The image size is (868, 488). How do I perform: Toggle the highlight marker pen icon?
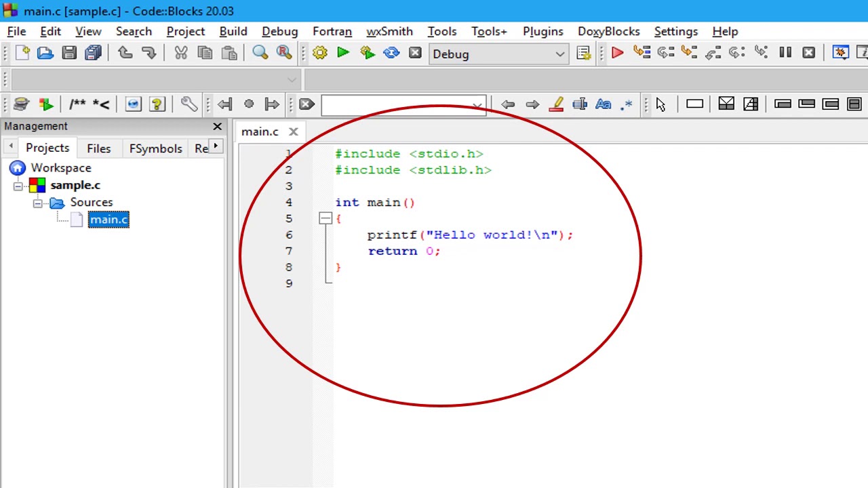coord(556,104)
